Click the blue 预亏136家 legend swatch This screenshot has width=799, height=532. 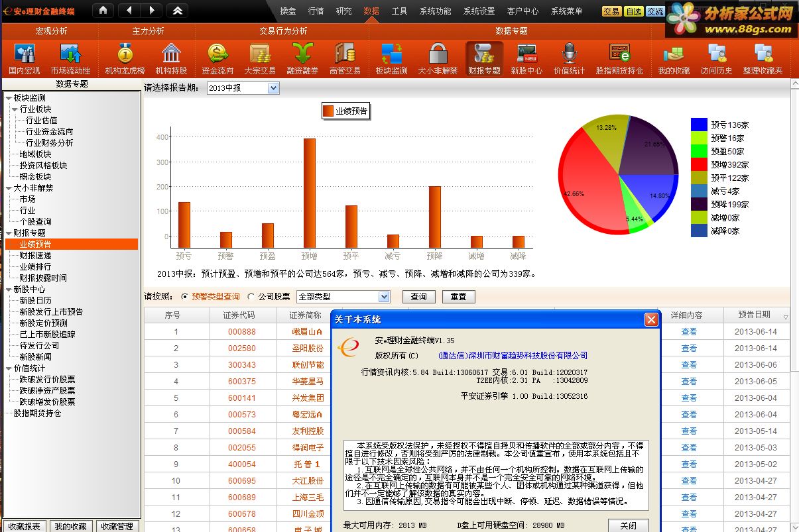(x=699, y=125)
